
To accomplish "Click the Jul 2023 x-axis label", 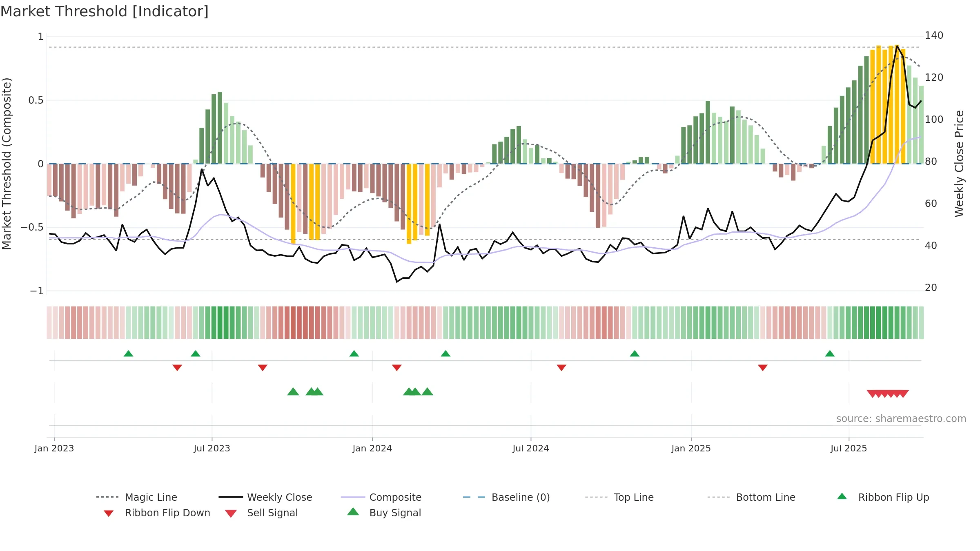I will coord(212,449).
